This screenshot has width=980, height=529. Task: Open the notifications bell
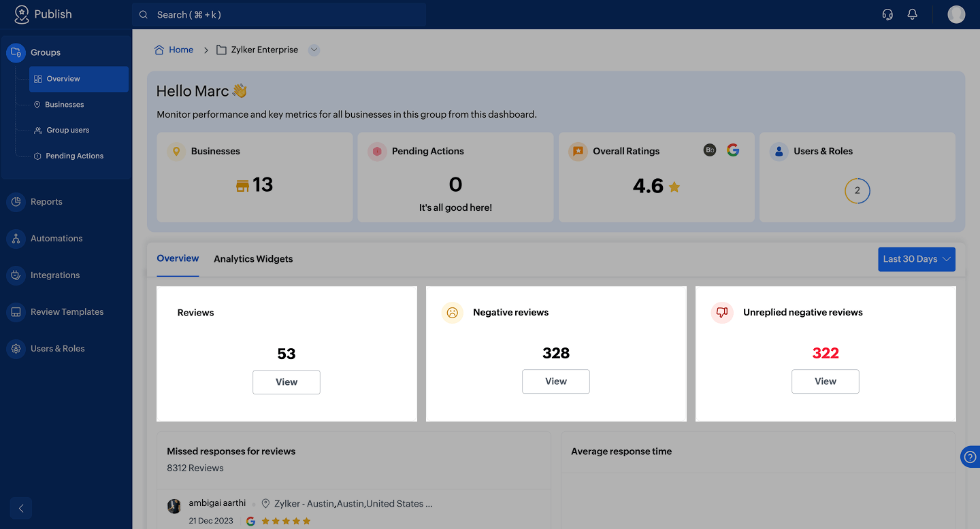coord(913,14)
